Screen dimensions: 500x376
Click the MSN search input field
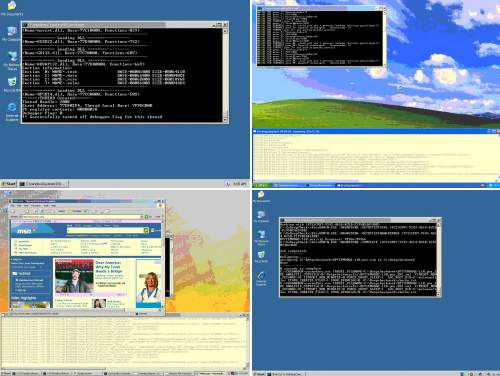pyautogui.click(x=105, y=230)
